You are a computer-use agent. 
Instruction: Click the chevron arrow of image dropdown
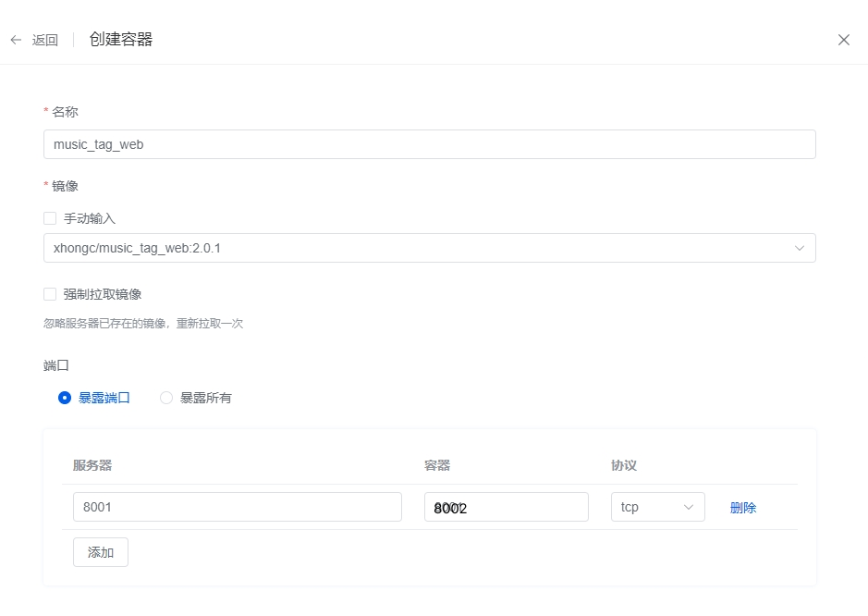799,248
